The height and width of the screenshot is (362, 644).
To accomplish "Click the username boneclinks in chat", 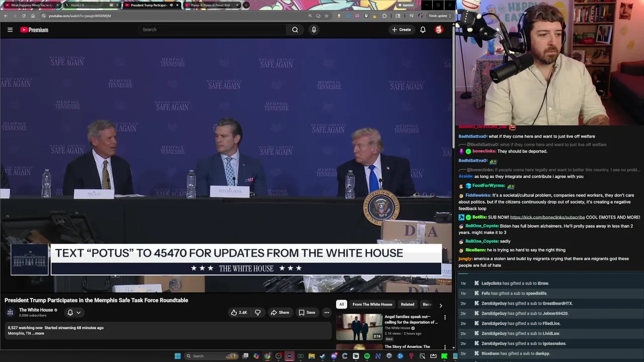I will coord(484,151).
